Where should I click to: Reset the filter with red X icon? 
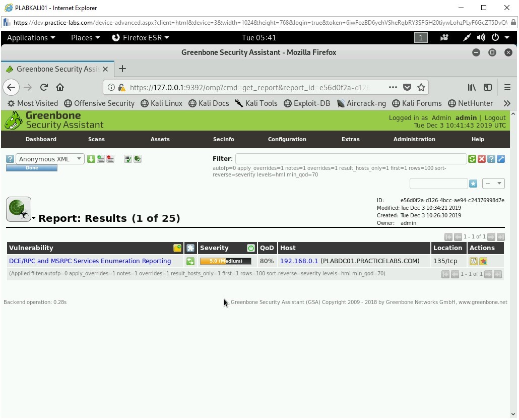tap(482, 159)
